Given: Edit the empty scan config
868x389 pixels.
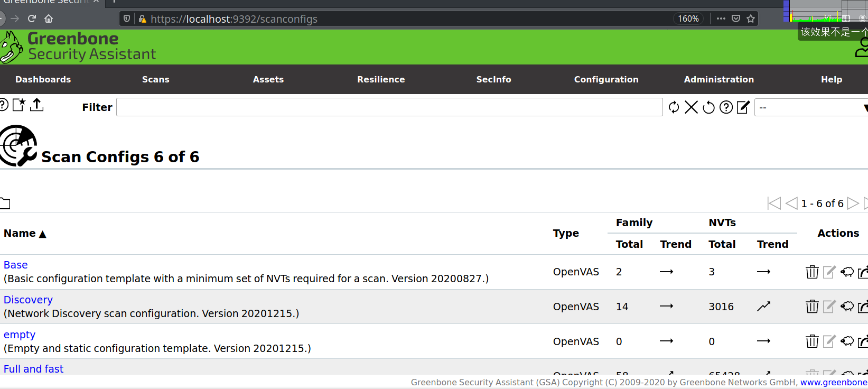Looking at the screenshot, I should pos(829,341).
